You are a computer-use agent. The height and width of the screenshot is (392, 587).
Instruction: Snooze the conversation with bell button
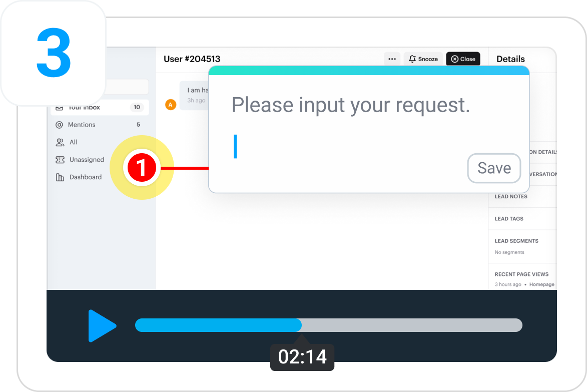coord(423,59)
